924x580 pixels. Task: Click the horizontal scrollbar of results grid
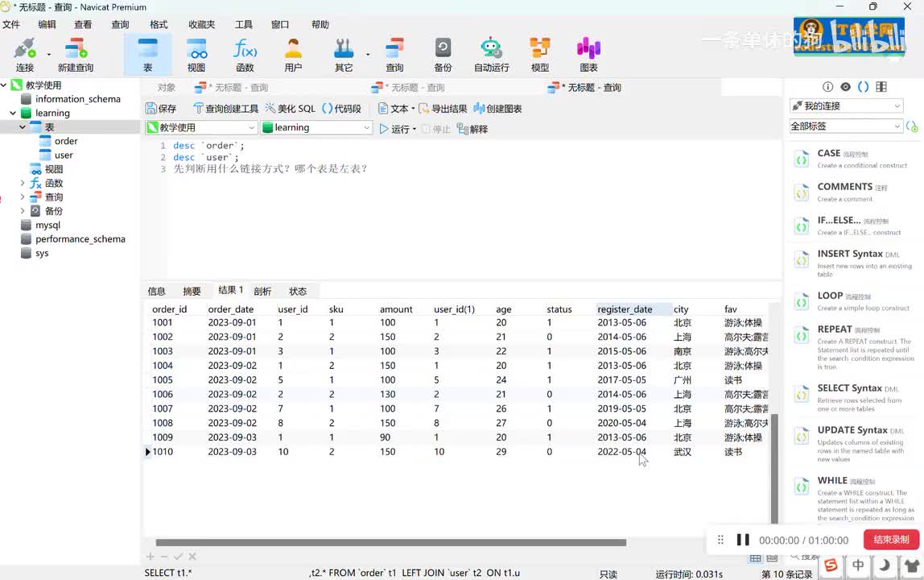(390, 542)
